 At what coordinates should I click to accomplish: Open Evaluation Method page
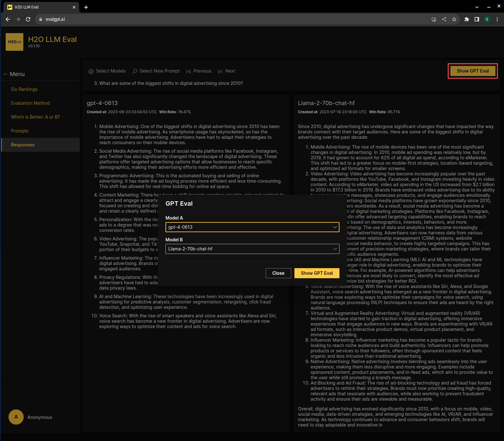point(40,103)
